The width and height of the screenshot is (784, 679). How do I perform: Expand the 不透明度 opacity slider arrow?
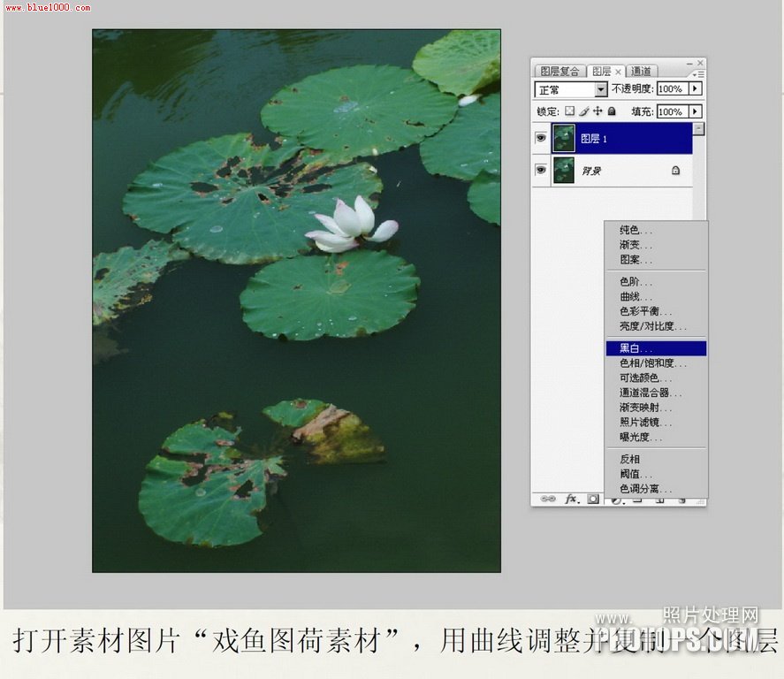[695, 88]
